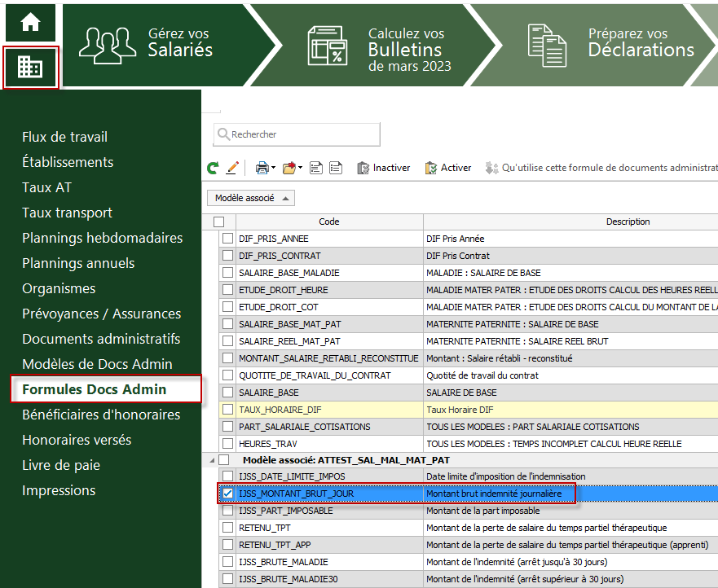Check the QUOTITE_DE_TRAVAIL_DU_CONTRAT row checkbox
Screen dimensions: 718x588
(x=227, y=375)
